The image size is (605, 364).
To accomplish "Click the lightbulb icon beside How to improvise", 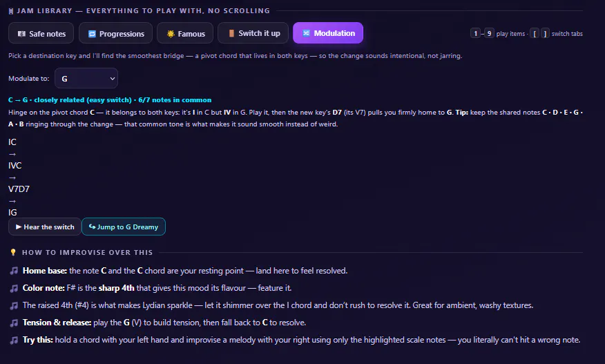I will point(13,252).
